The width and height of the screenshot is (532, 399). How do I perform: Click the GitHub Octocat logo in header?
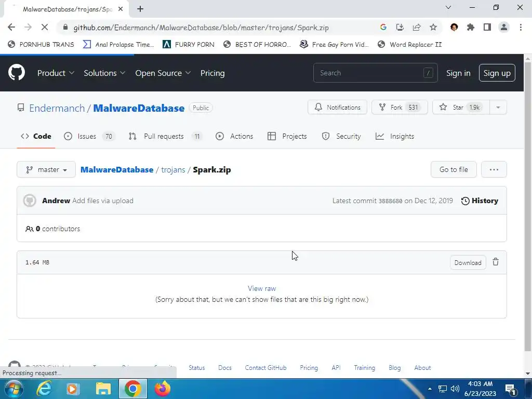(x=16, y=73)
